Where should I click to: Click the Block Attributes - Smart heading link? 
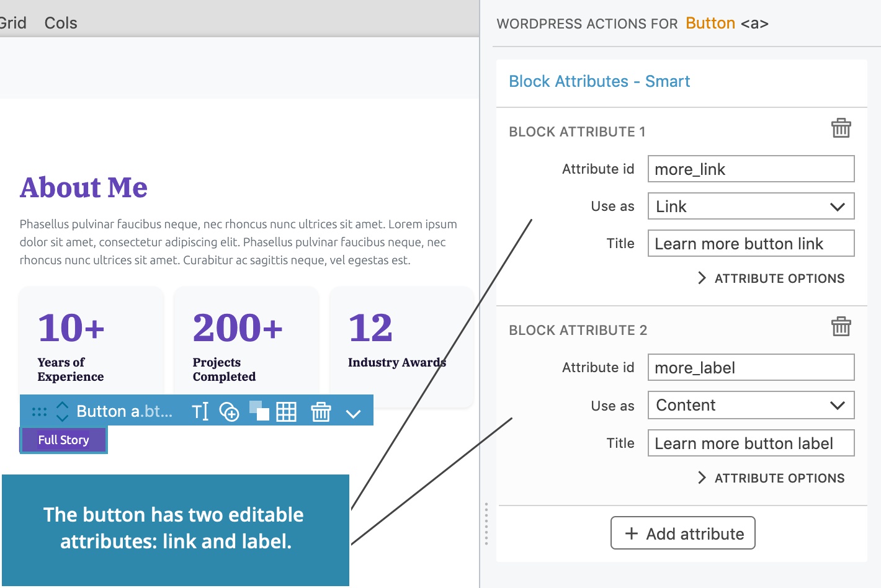tap(599, 81)
